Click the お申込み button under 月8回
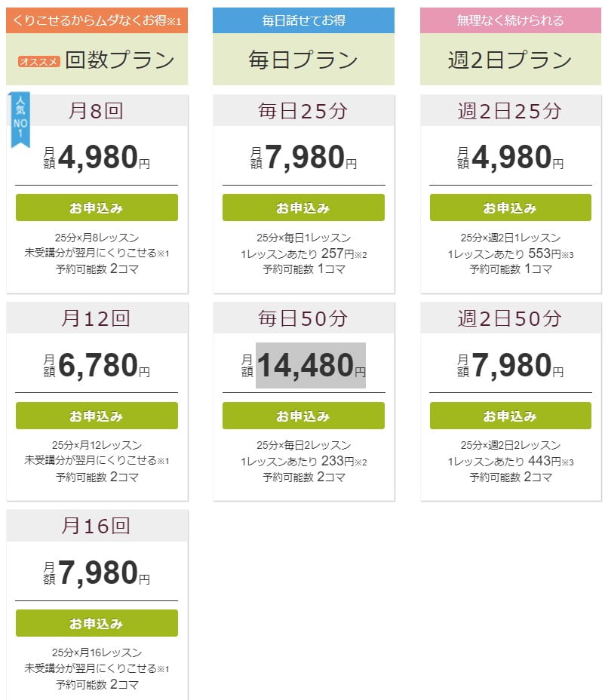Screen dimensions: 605x700 pyautogui.click(x=95, y=207)
